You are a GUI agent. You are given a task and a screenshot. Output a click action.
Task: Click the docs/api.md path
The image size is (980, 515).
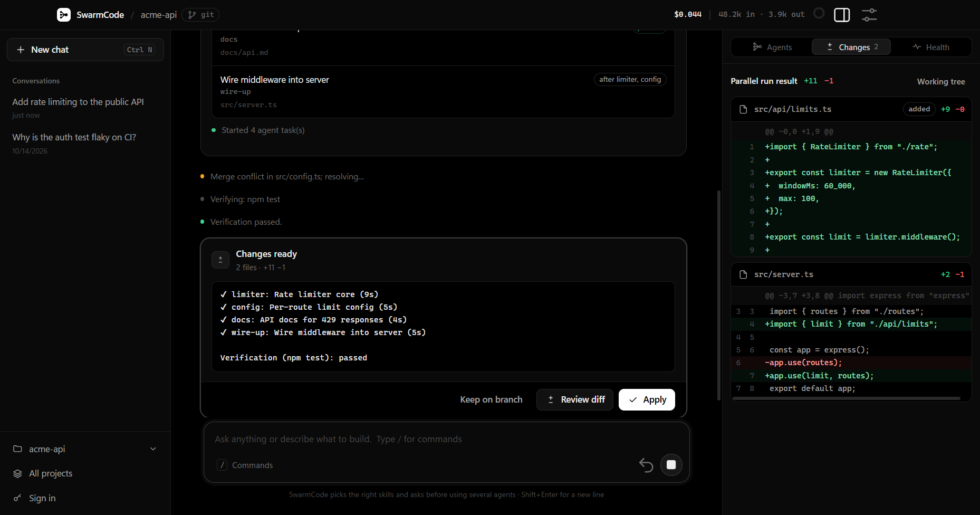(244, 52)
